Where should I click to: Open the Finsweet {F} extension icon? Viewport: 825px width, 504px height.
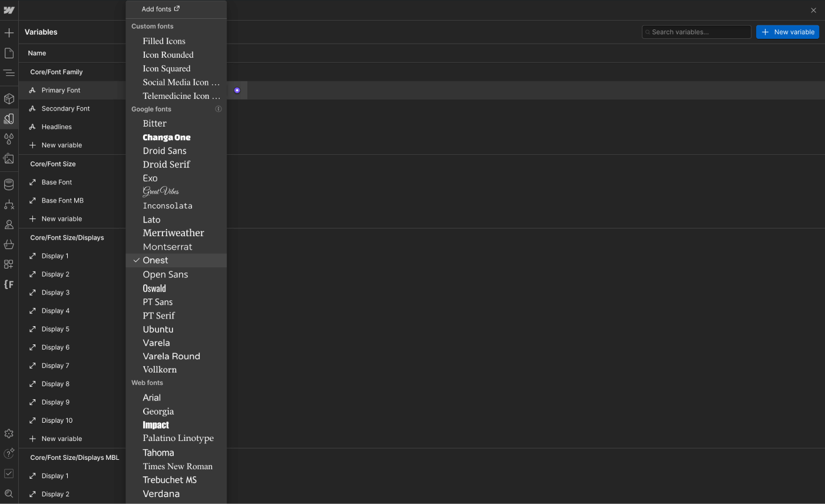tap(9, 284)
